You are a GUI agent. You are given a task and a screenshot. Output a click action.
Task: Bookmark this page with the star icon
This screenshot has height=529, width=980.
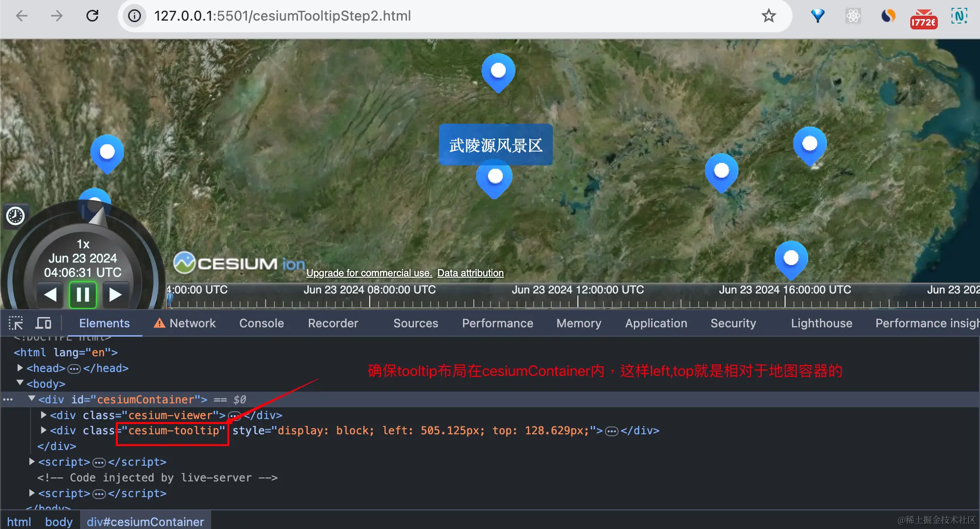click(x=769, y=16)
